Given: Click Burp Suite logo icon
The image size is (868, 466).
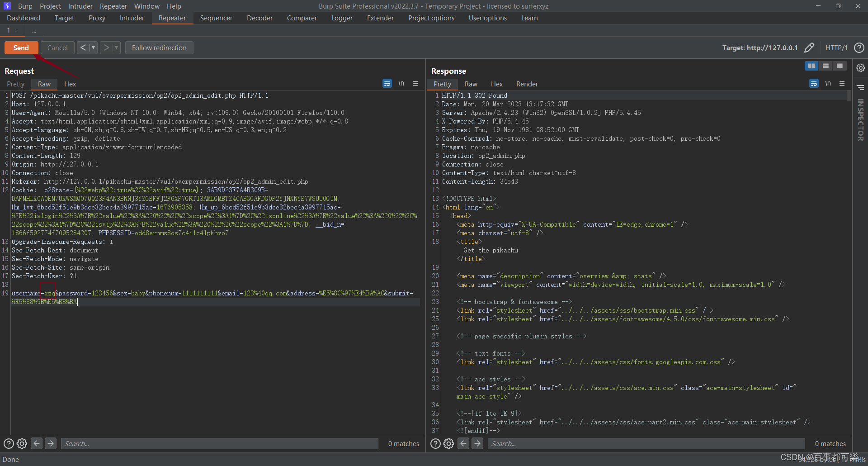Looking at the screenshot, I should point(7,6).
